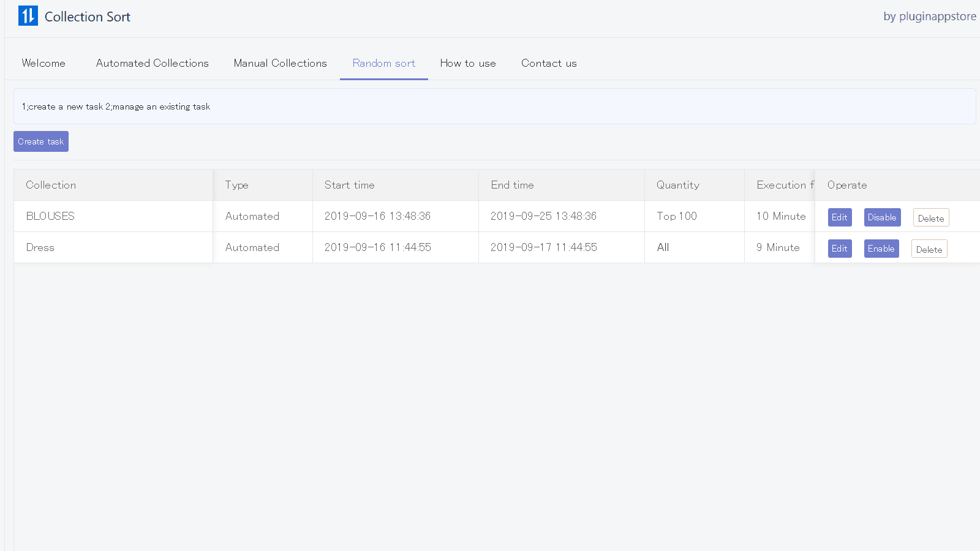
Task: View the Manual Collections tab
Action: click(x=280, y=63)
